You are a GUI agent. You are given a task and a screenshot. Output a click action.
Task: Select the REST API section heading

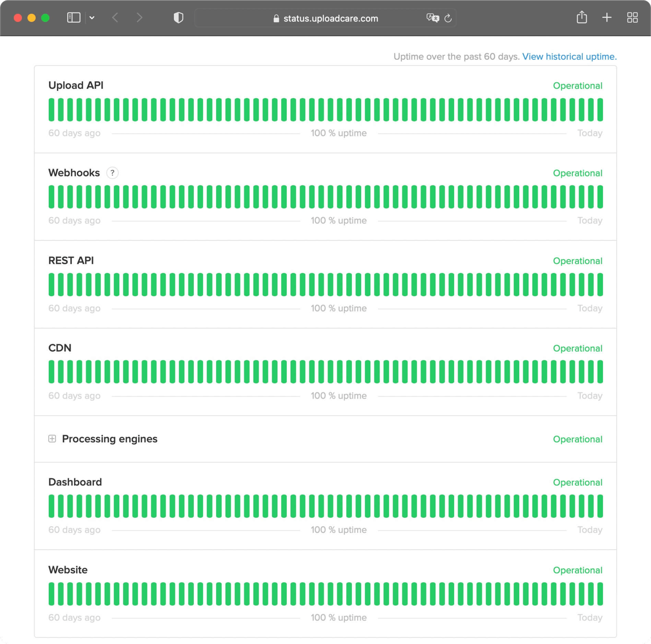tap(71, 260)
